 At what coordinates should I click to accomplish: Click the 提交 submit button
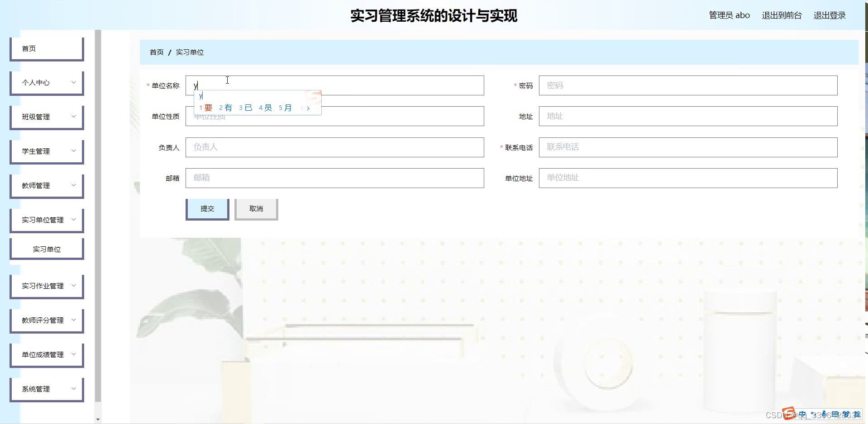pos(207,209)
